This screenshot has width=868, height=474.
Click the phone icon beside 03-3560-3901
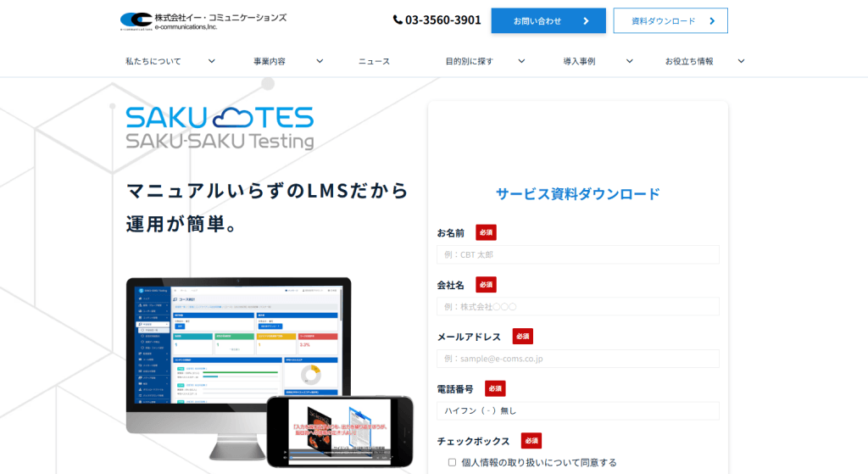coord(398,20)
